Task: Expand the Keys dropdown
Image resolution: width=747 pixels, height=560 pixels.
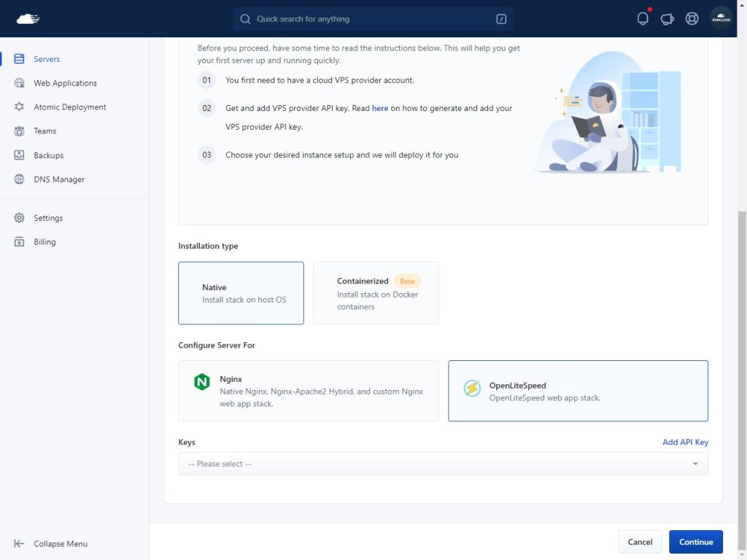Action: 443,464
